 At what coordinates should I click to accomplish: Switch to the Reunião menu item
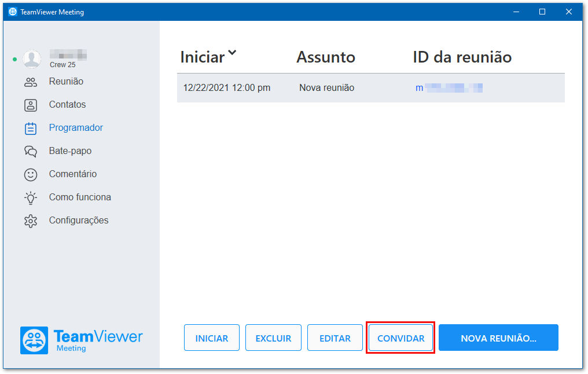[66, 82]
